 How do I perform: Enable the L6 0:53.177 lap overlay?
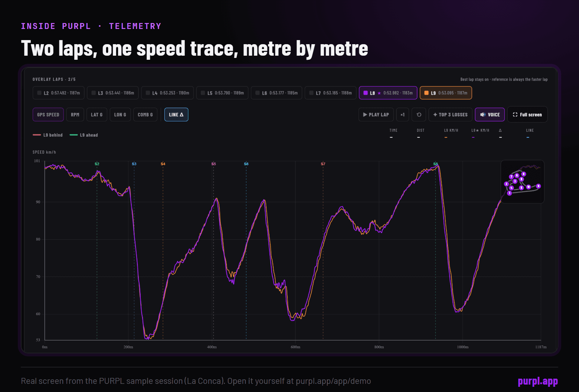point(277,93)
